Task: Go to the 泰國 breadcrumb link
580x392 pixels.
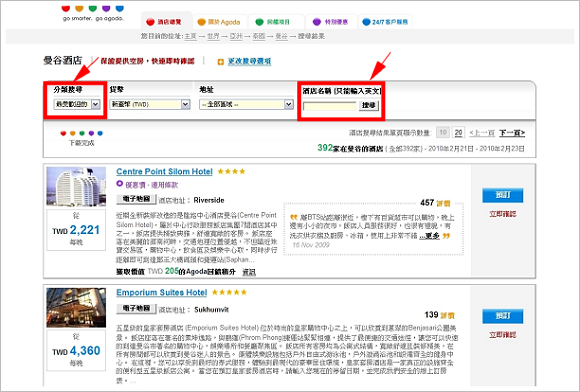Action: (x=259, y=36)
